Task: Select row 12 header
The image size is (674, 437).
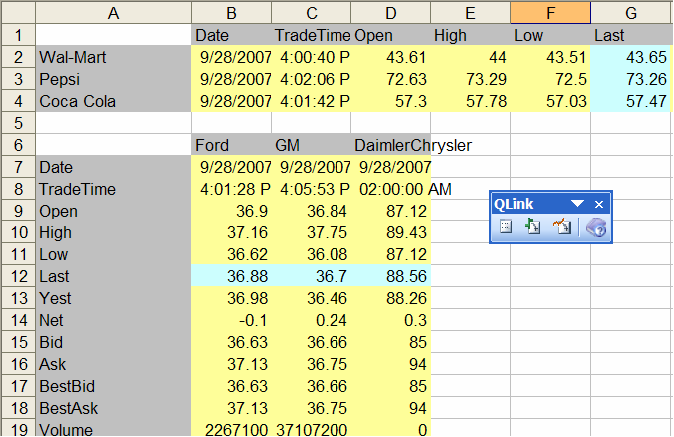Action: click(18, 276)
